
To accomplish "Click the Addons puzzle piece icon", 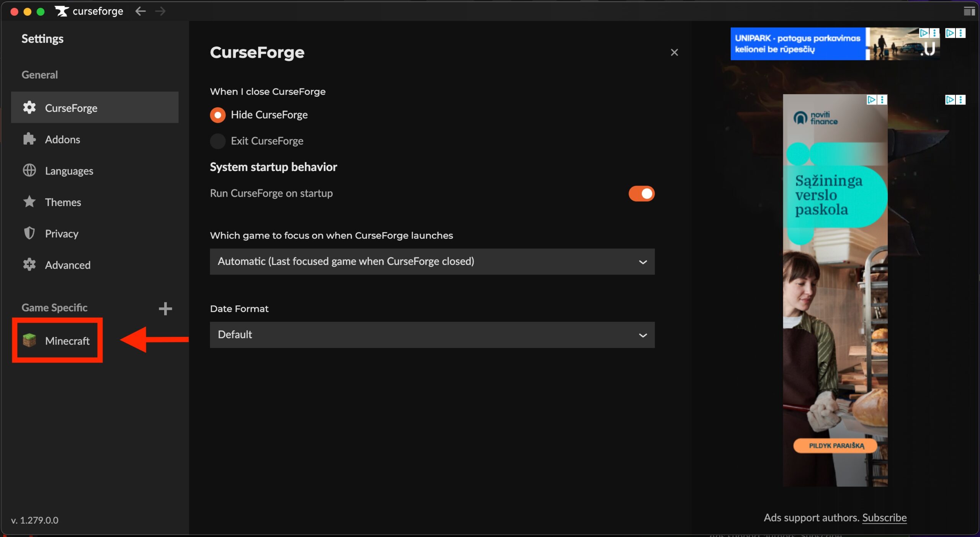I will (29, 139).
